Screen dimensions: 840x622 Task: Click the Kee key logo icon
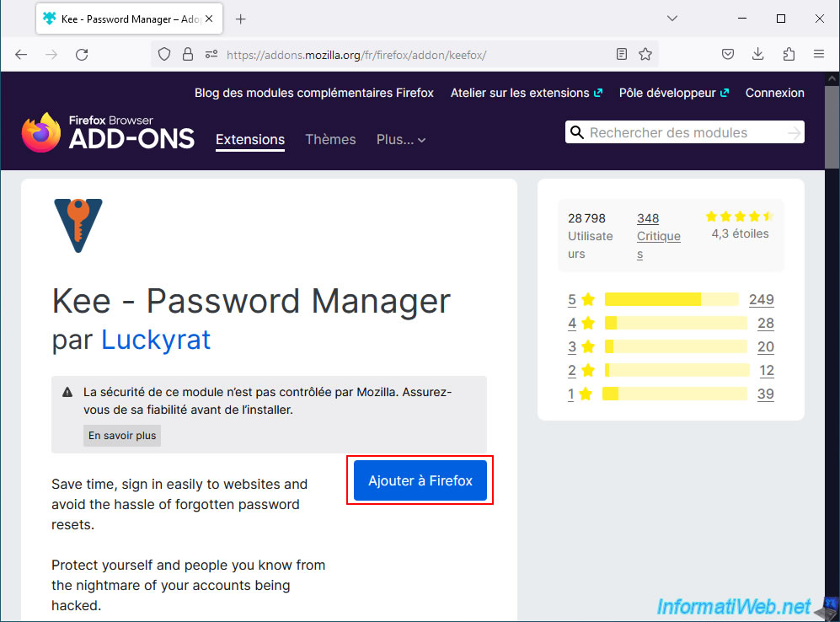(78, 226)
